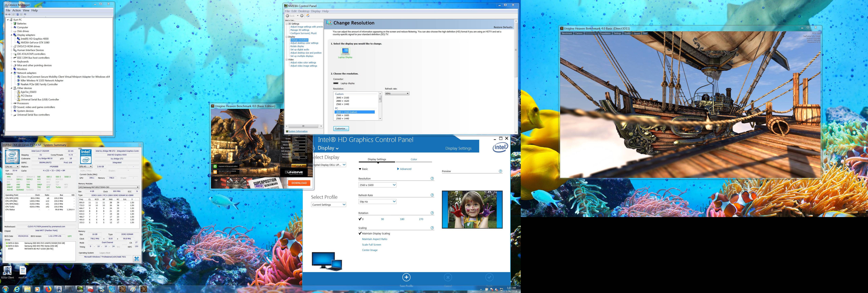Click the Back arrow in NVIDIA Control Panel
This screenshot has width=868, height=293.
click(287, 16)
